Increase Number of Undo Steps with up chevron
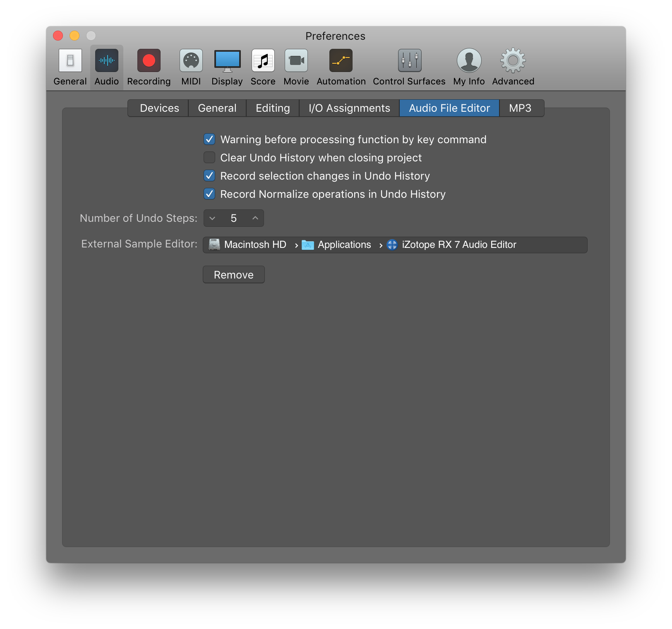Viewport: 672px width, 629px height. click(x=255, y=218)
